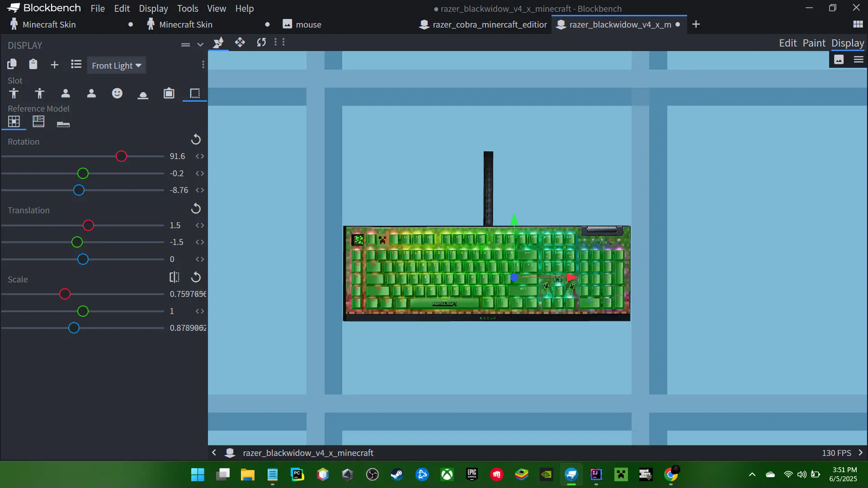Image resolution: width=868 pixels, height=488 pixels.
Task: Open the Help menu
Action: pyautogui.click(x=245, y=9)
